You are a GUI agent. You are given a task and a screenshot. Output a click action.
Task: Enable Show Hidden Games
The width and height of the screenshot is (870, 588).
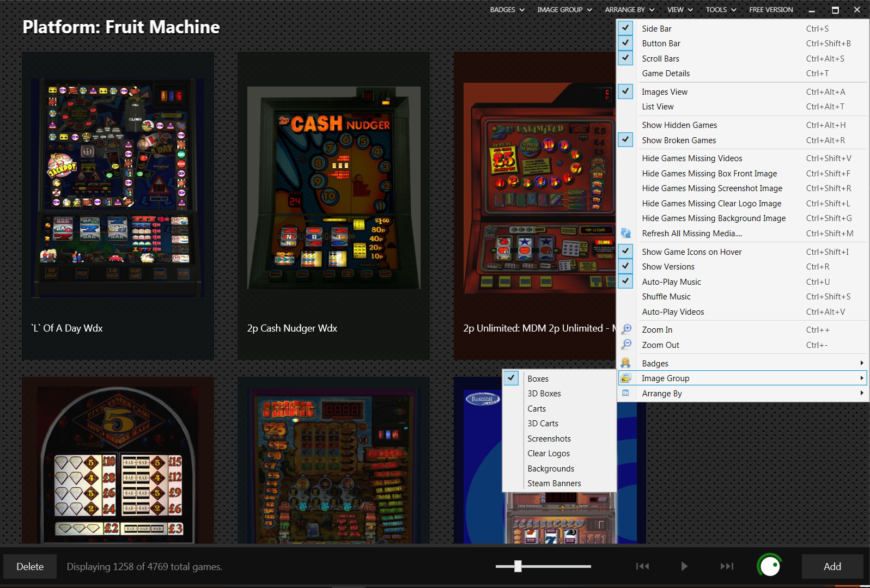click(x=743, y=125)
